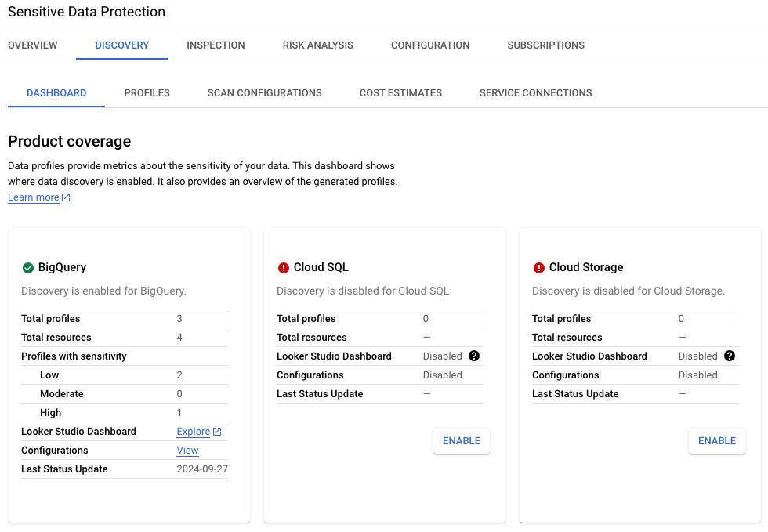The width and height of the screenshot is (768, 532).
Task: Click the Moderate sensitivity row label
Action: pyautogui.click(x=62, y=394)
